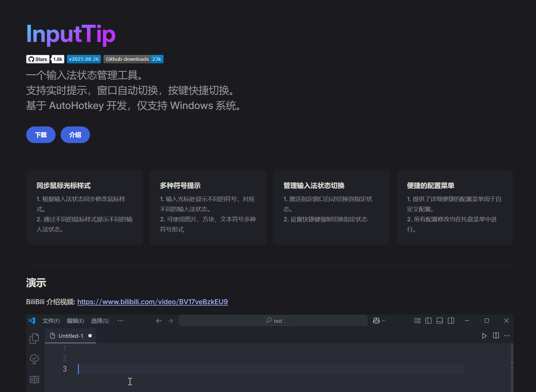The image size is (536, 392).
Task: Click the 介绍 button
Action: (x=75, y=135)
